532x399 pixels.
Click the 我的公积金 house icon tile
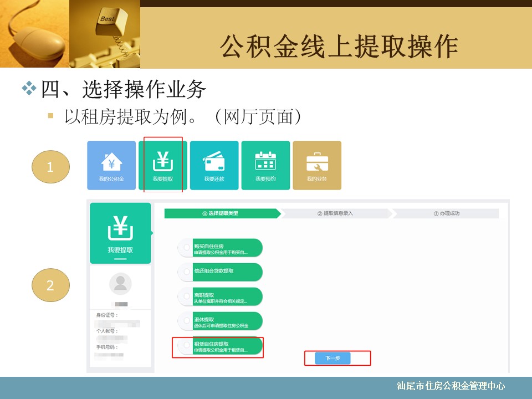click(x=111, y=165)
